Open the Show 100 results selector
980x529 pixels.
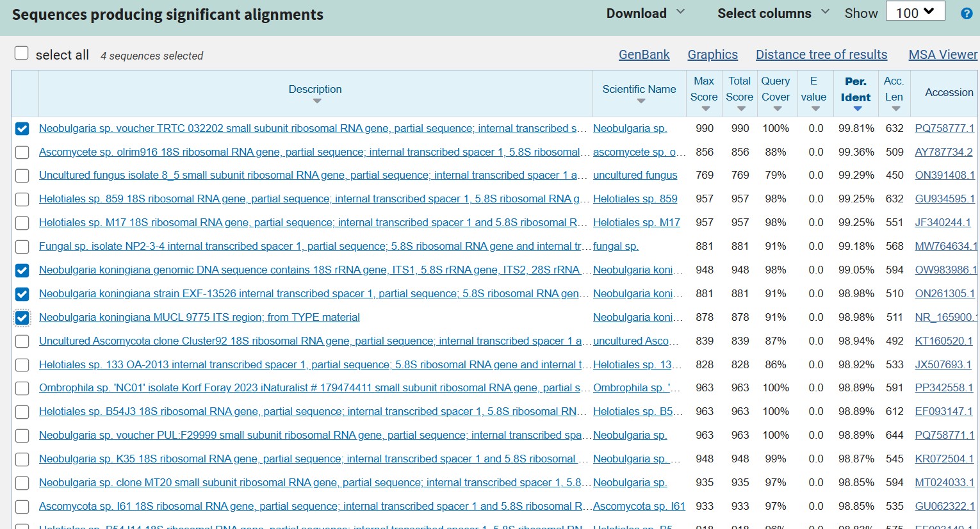pos(915,13)
